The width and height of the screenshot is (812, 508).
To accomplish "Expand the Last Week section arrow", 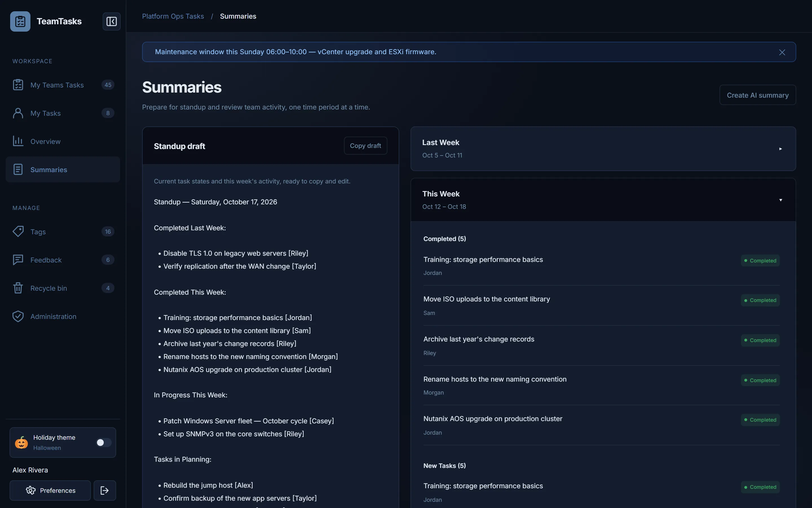I will pos(780,148).
